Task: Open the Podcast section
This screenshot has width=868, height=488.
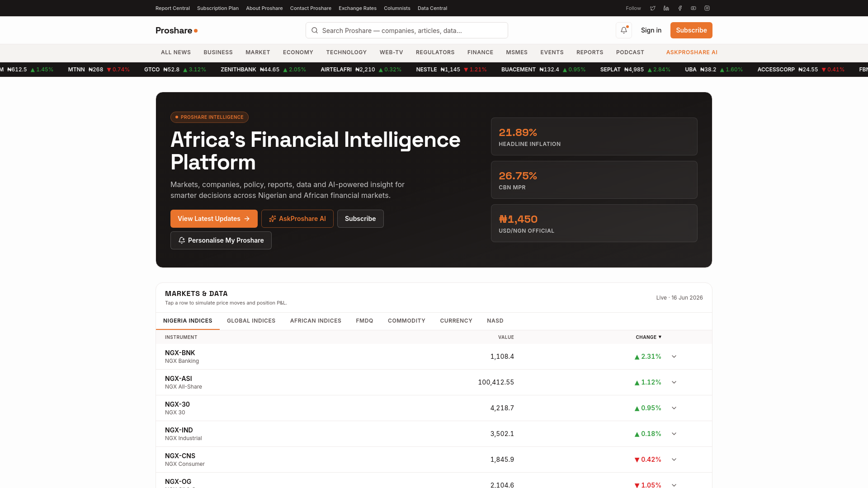Action: (630, 52)
